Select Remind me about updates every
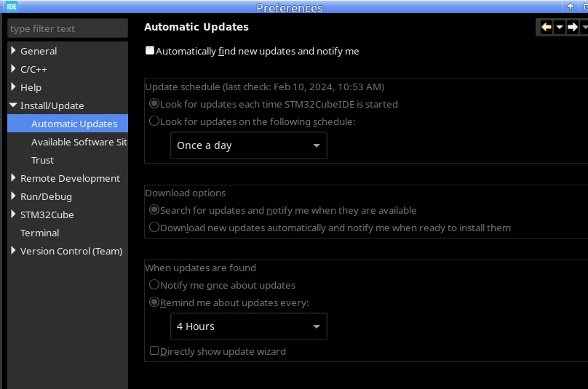The width and height of the screenshot is (588, 389). (154, 302)
